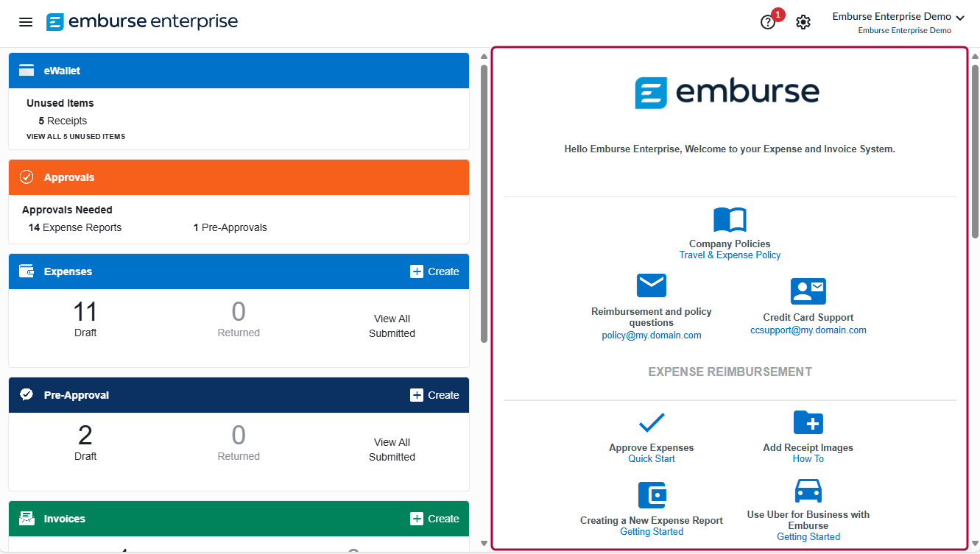Click the new expense report wallet icon

pos(652,495)
